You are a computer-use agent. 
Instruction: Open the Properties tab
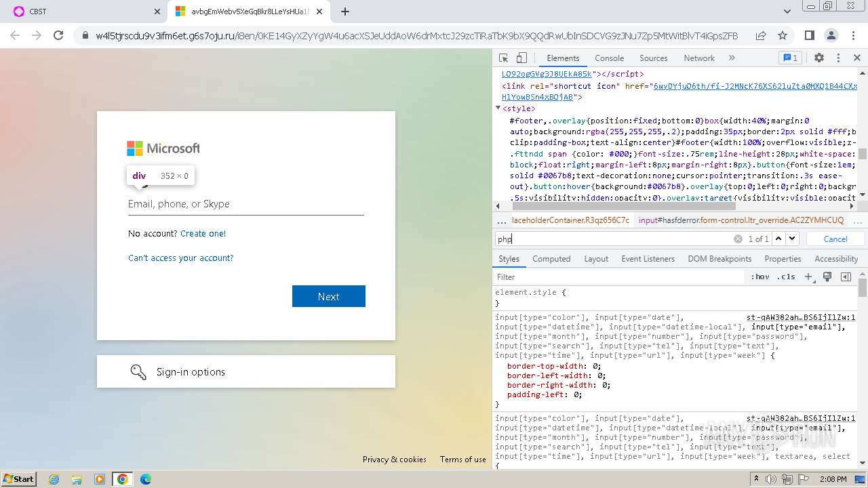[783, 259]
